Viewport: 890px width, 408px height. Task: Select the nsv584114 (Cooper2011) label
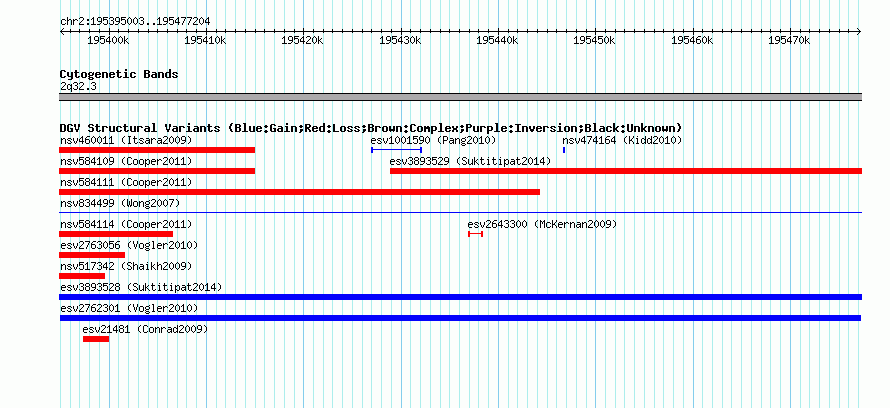pos(126,224)
